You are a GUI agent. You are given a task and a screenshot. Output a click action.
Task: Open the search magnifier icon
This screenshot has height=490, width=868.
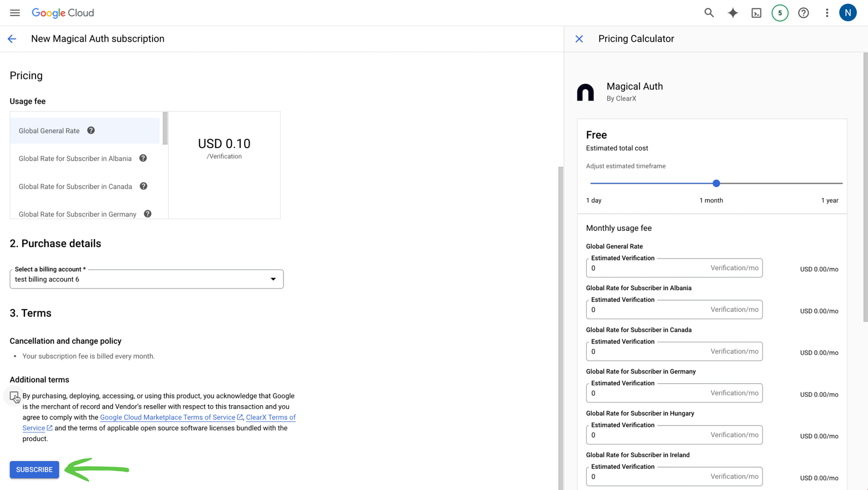pos(709,13)
